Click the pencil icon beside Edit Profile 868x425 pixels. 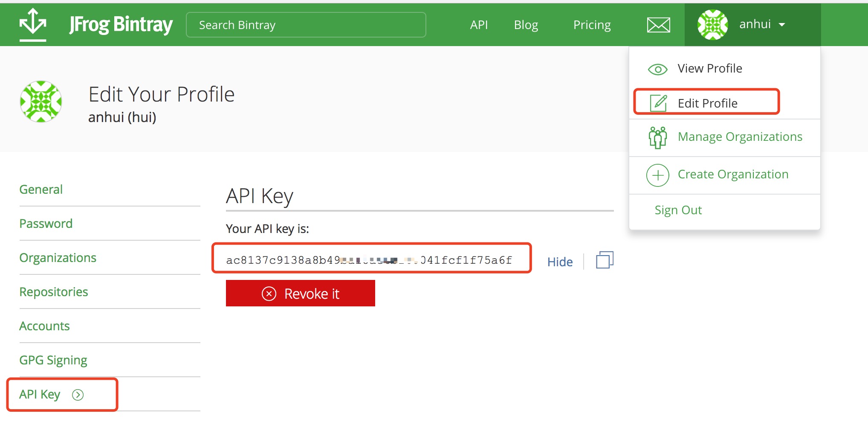click(x=658, y=103)
